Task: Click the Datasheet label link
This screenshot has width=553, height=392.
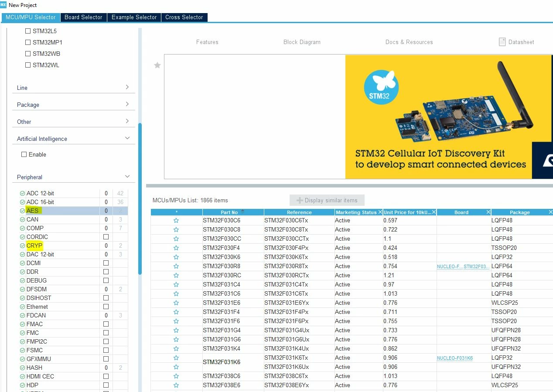Action: pyautogui.click(x=521, y=42)
